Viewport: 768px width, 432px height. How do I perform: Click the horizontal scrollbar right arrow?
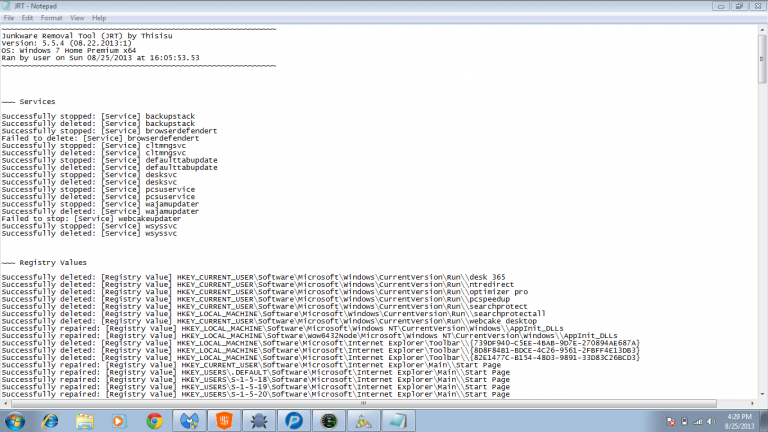752,403
